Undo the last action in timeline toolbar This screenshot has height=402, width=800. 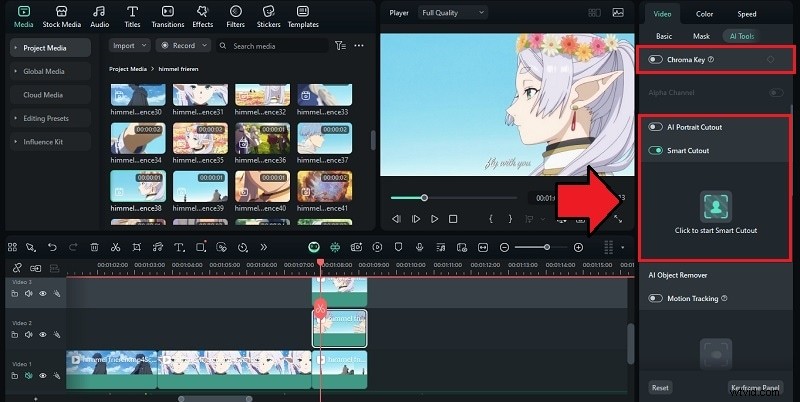[x=52, y=247]
